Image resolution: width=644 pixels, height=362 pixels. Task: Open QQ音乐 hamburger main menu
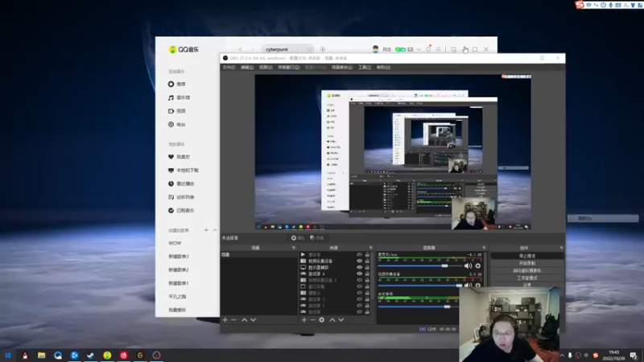click(x=438, y=49)
